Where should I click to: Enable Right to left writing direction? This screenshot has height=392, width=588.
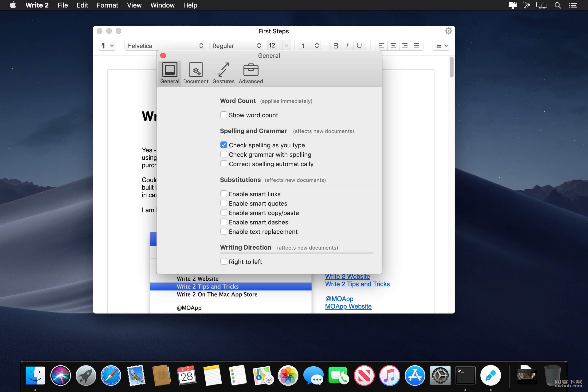(x=223, y=262)
